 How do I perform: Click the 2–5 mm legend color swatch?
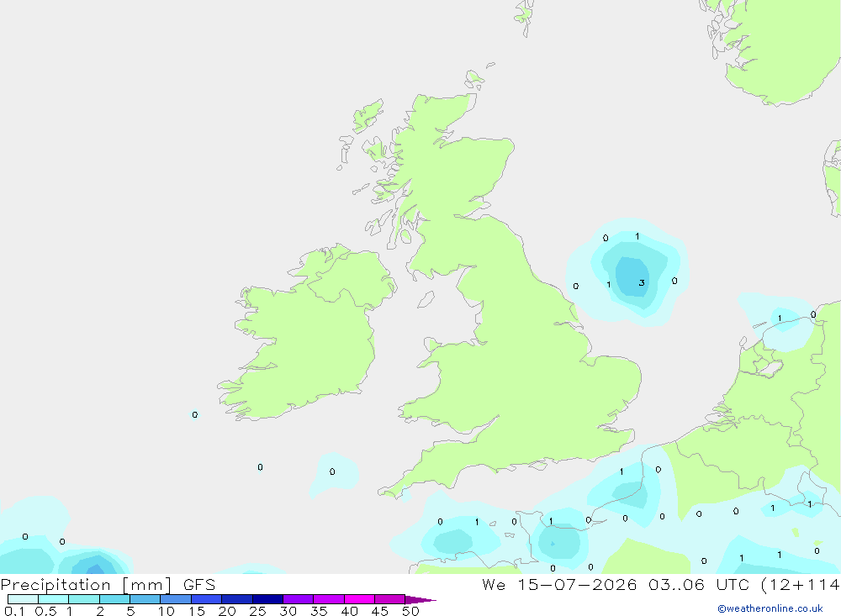(x=114, y=599)
